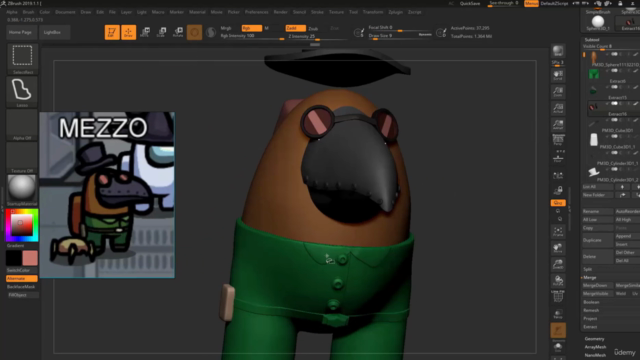Screen dimensions: 640x360
Task: Toggle the Floor grid icon
Action: (x=558, y=157)
